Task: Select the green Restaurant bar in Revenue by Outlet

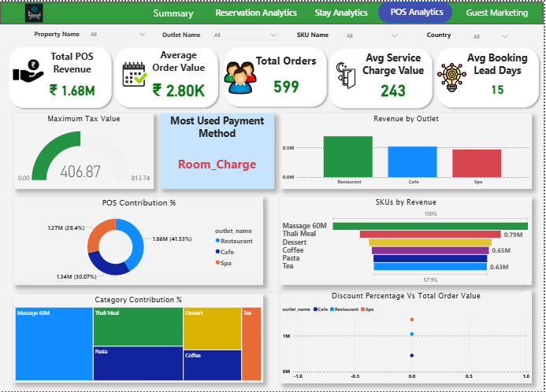Action: click(x=347, y=157)
